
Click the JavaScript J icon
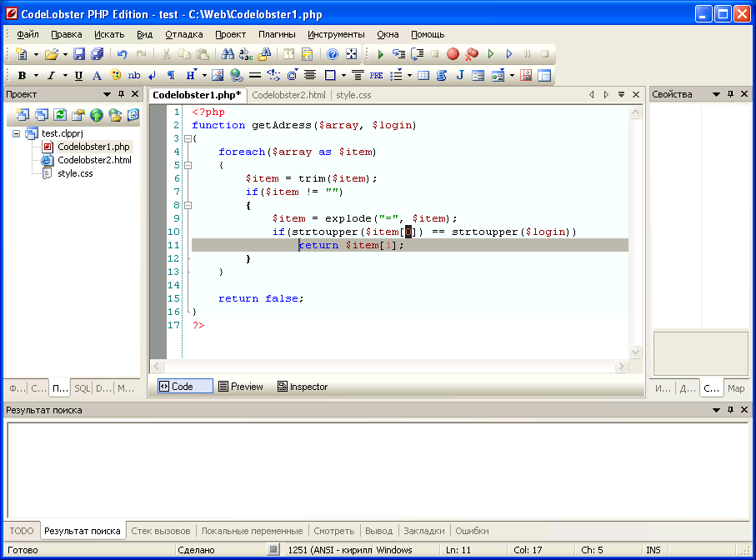pos(460,75)
